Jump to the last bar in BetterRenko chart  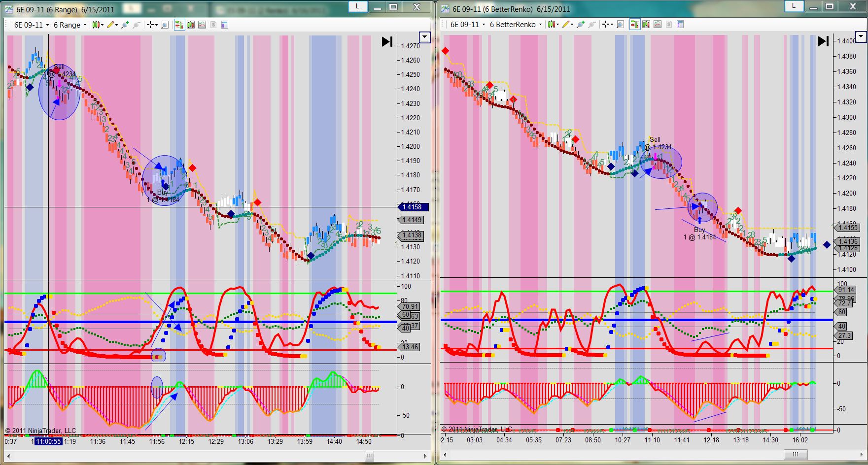824,41
